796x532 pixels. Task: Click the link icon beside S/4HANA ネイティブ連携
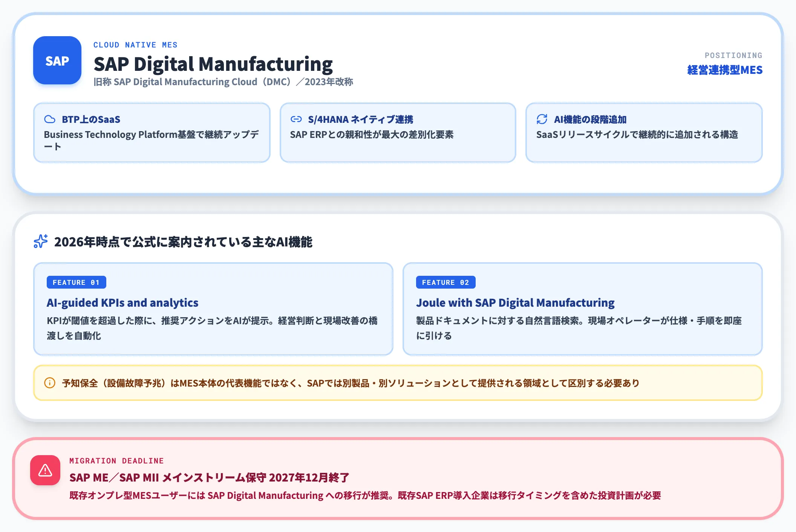[296, 119]
